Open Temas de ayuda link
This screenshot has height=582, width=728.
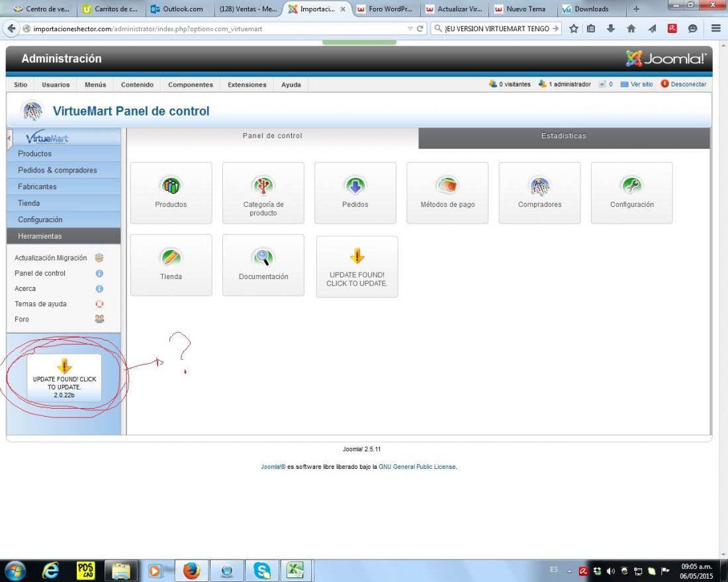[x=40, y=304]
